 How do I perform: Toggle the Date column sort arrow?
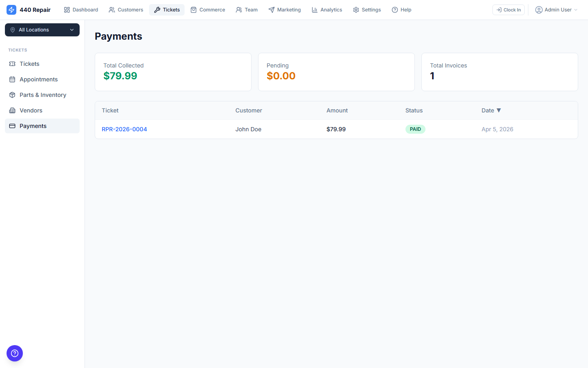pyautogui.click(x=499, y=110)
